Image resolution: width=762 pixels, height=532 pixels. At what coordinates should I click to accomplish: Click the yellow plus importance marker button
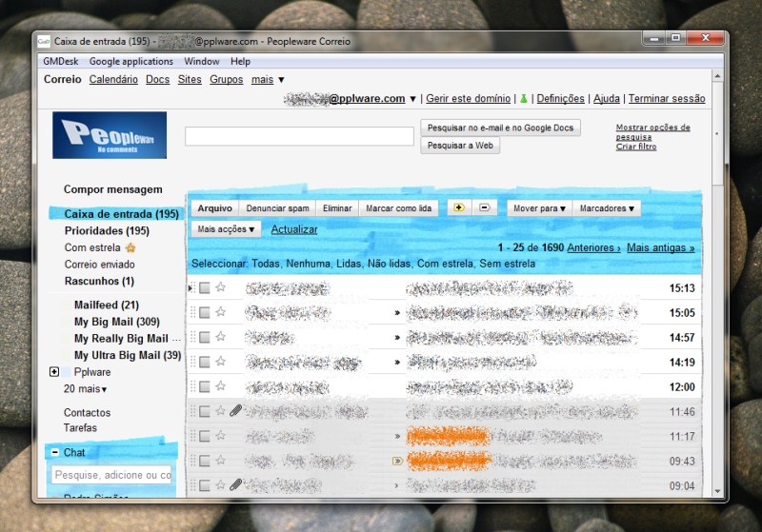click(459, 207)
